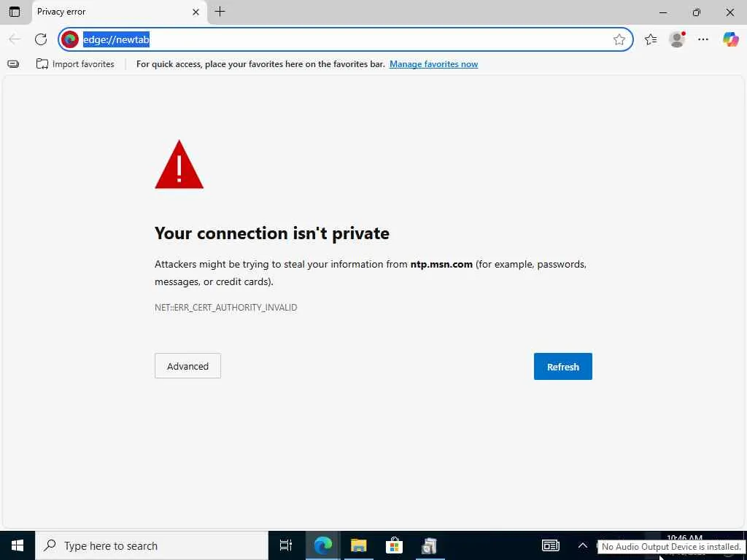
Task: Open Task View on the taskbar
Action: (286, 545)
